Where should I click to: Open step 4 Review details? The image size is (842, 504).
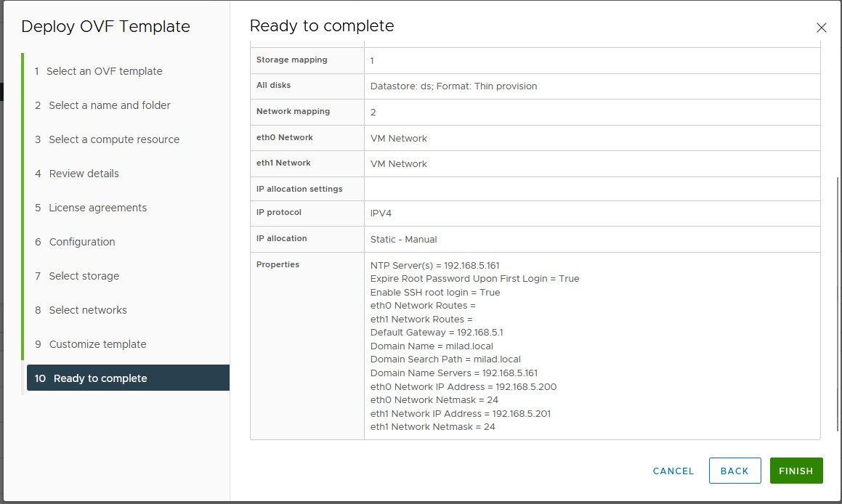[77, 174]
